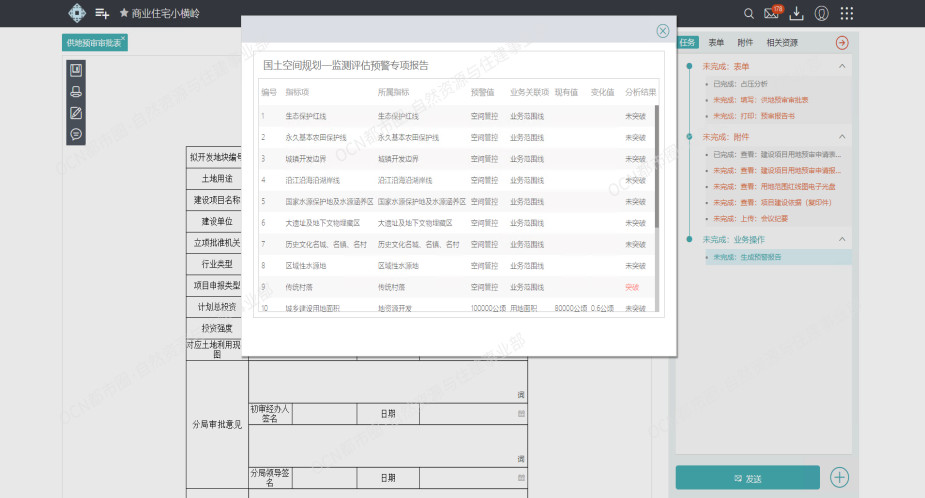This screenshot has width=925, height=498.
Task: Open the apps grid menu icon
Action: [847, 13]
